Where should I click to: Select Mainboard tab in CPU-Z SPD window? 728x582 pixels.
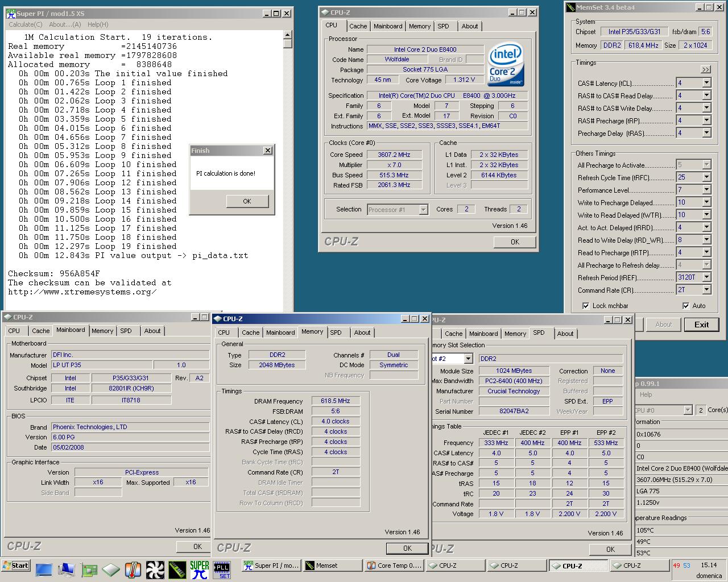[x=483, y=334]
